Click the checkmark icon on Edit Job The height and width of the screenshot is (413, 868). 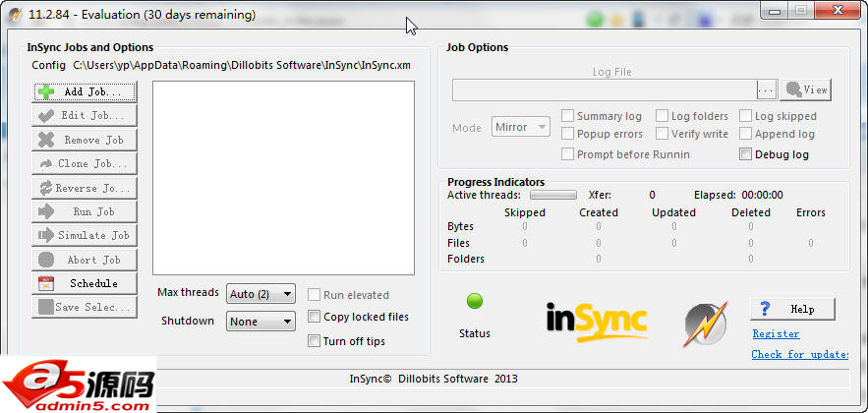(46, 116)
